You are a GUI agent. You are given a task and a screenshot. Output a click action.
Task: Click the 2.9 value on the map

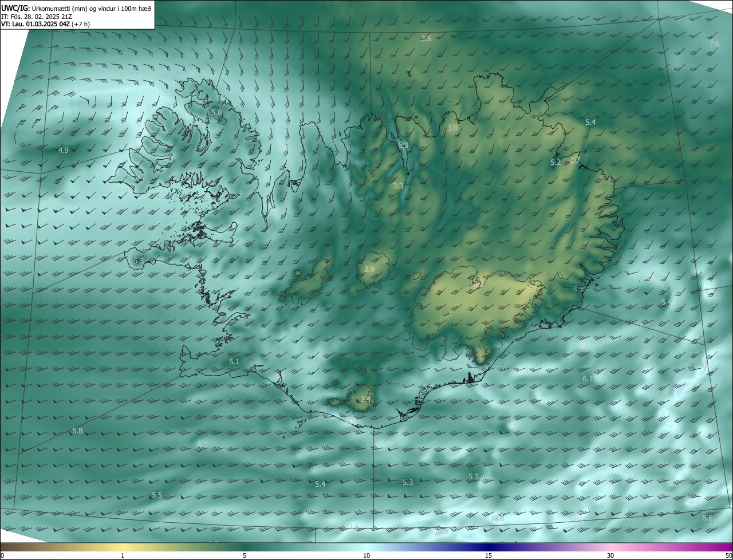pos(369,270)
